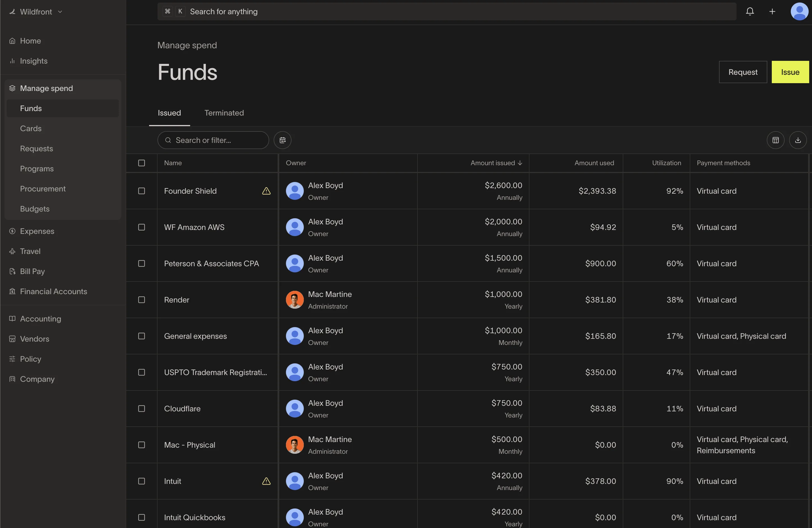Check the select-all checkbox in the table header

click(x=142, y=163)
